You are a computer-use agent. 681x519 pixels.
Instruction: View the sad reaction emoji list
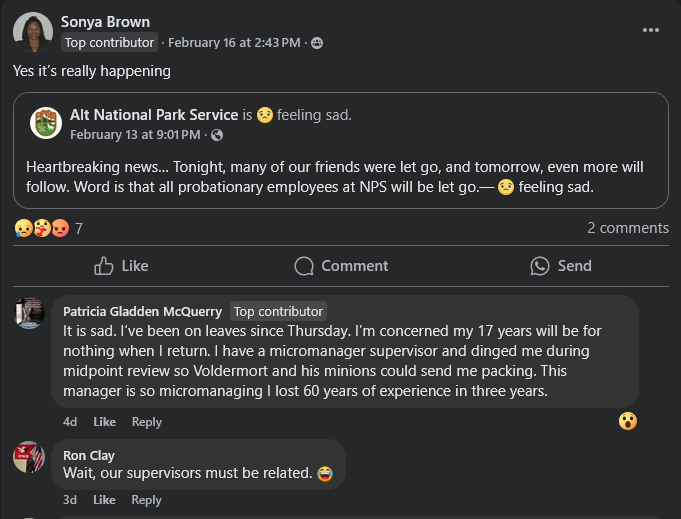point(23,228)
